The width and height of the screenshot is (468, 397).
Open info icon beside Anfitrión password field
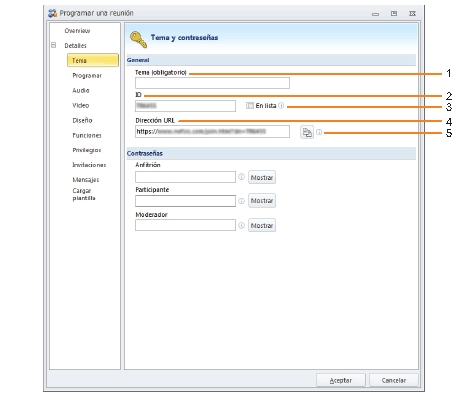click(241, 177)
